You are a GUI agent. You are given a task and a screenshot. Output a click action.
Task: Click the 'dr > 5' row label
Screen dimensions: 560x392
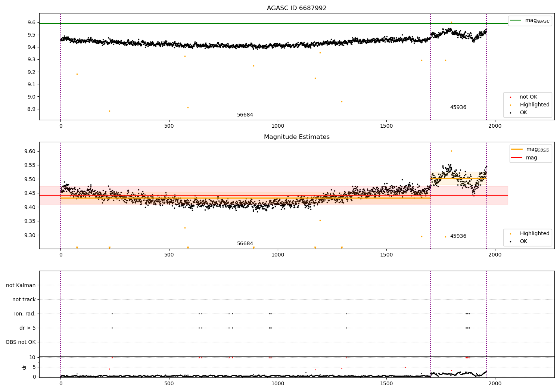click(28, 328)
